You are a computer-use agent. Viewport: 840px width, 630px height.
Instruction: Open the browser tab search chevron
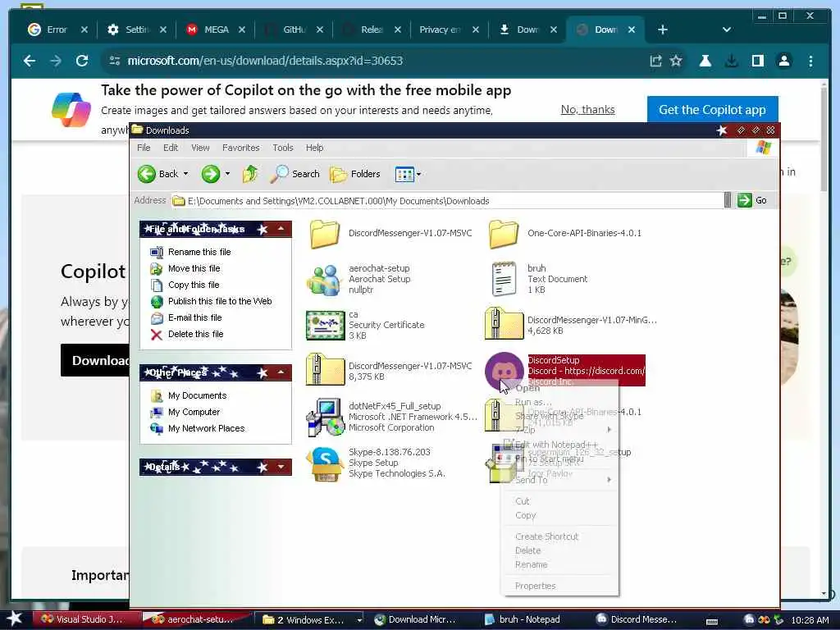pyautogui.click(x=727, y=30)
